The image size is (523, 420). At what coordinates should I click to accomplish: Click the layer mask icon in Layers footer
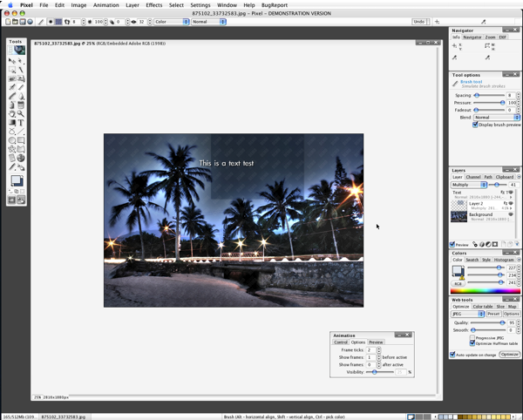(x=495, y=244)
